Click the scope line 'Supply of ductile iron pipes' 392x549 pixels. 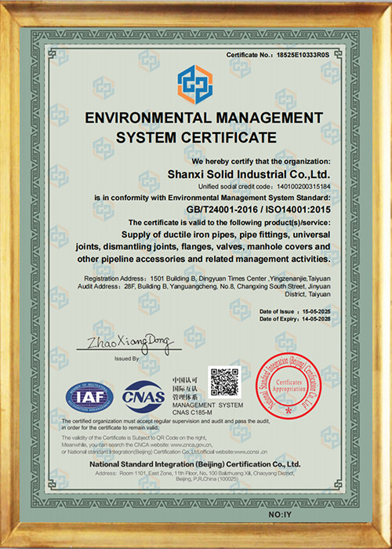226,234
